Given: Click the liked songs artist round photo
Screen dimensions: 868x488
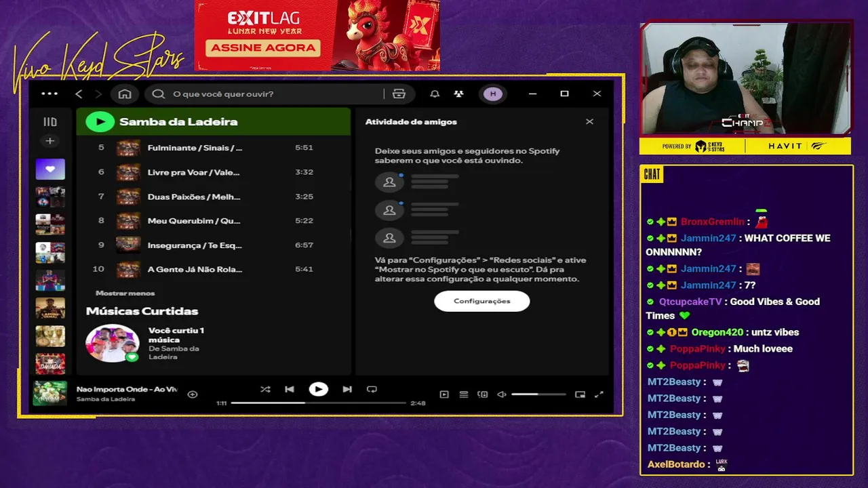Looking at the screenshot, I should pos(112,343).
